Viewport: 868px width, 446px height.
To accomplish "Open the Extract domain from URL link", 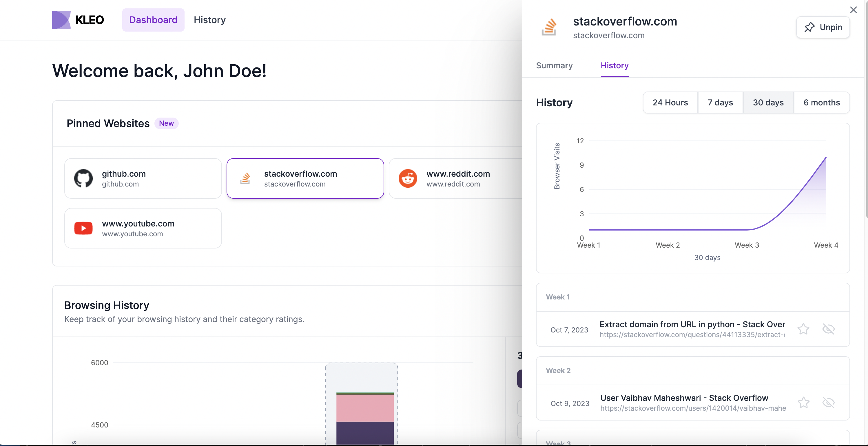I will [x=692, y=324].
